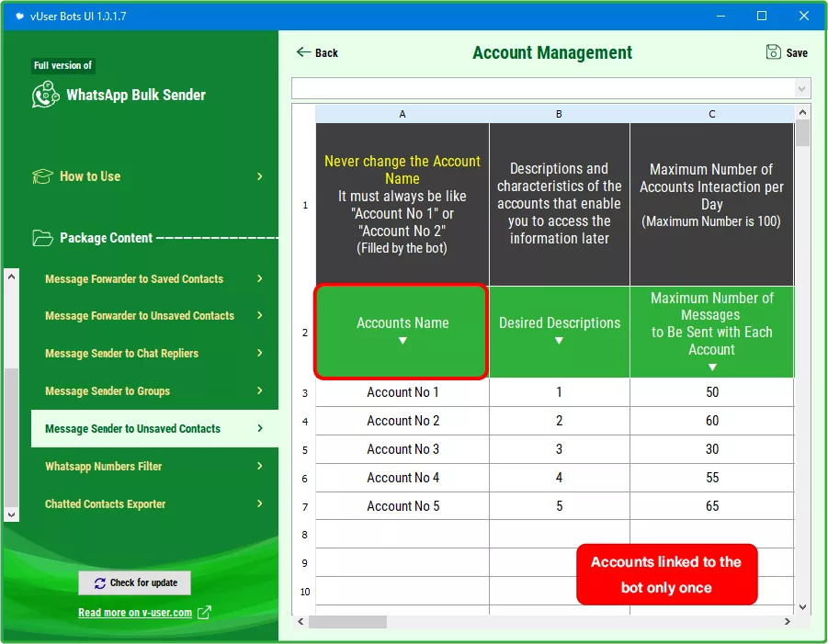Viewport: 828px width, 644px height.
Task: Click the Descriptions and characteristics header cell
Action: pos(560,204)
